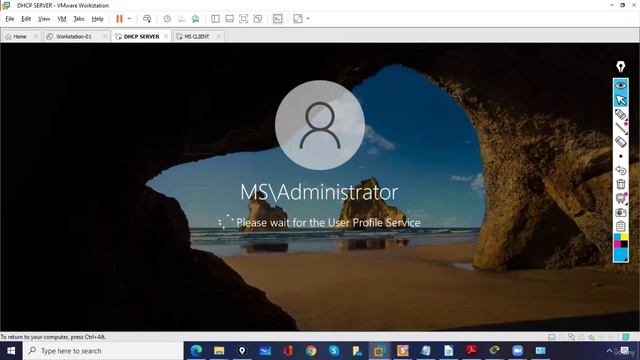Click VMware Workstation taskbar icon
This screenshot has height=360, width=640.
pos(379,351)
